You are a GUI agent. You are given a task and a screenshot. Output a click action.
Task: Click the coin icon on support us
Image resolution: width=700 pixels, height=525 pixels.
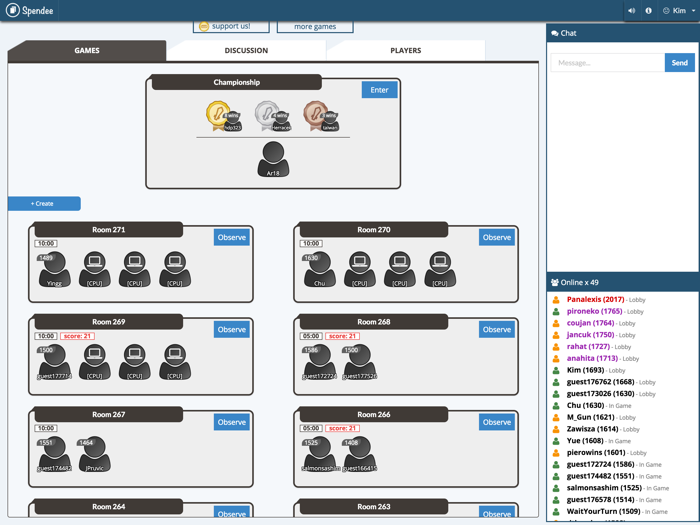tap(204, 26)
